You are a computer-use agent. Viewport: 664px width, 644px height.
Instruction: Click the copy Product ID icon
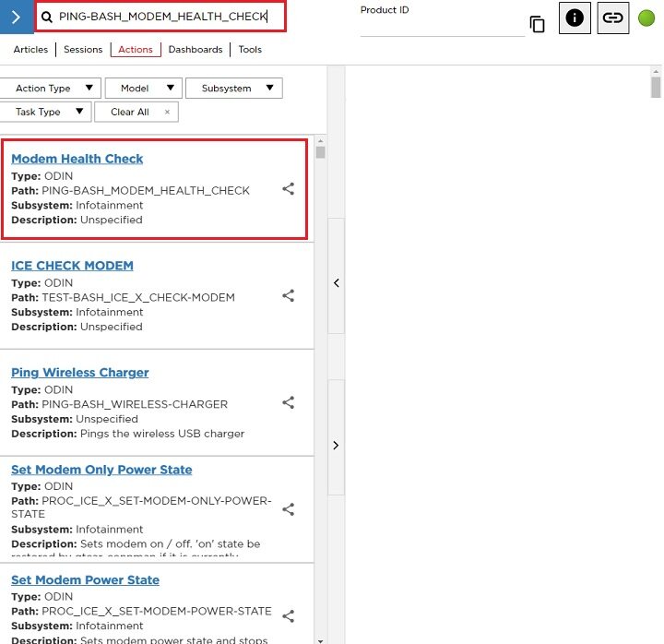coord(537,24)
